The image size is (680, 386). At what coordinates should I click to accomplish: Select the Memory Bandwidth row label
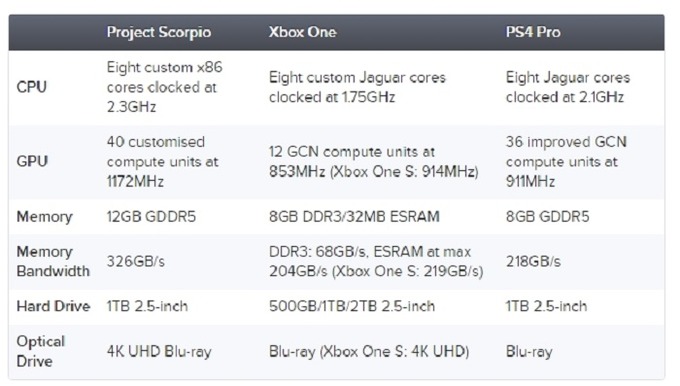[x=53, y=262]
